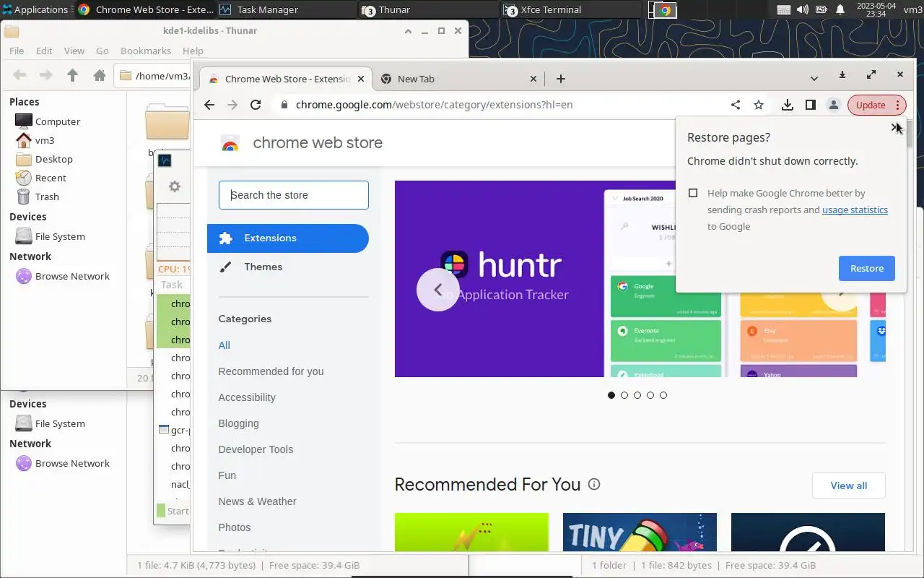This screenshot has height=578, width=924.
Task: Open notifications bell in panel
Action: (840, 9)
